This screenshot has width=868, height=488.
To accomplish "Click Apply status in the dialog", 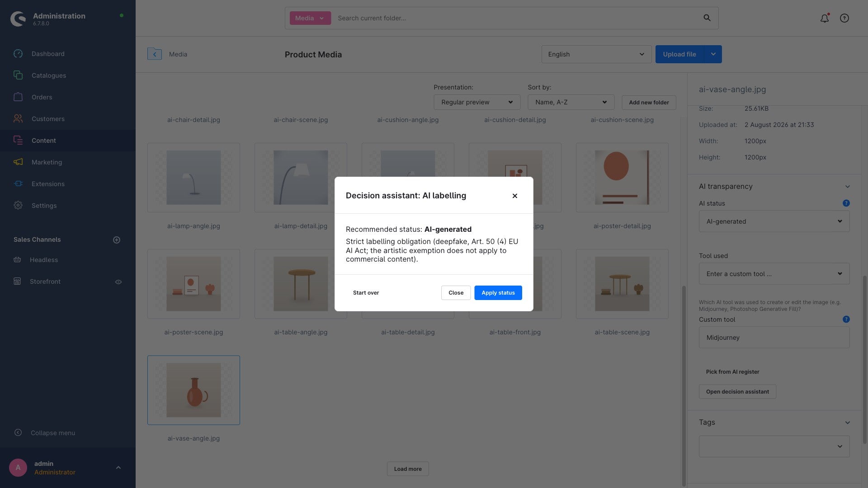I will tap(498, 293).
